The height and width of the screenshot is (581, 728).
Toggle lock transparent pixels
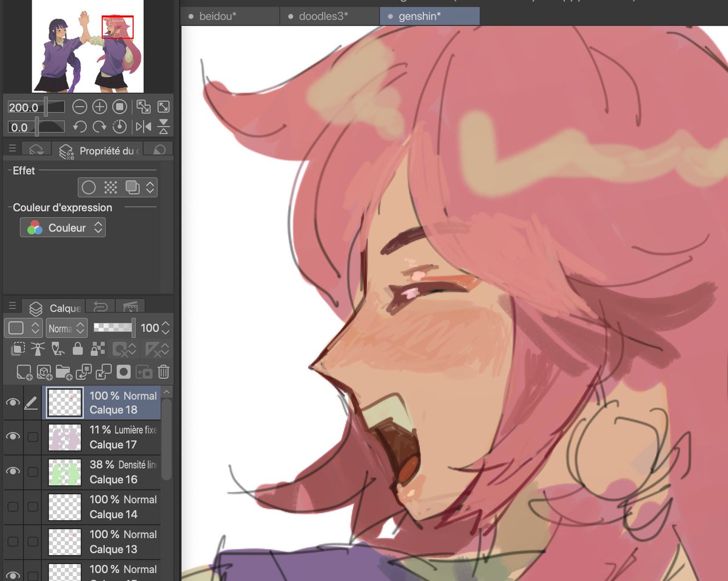pos(98,349)
